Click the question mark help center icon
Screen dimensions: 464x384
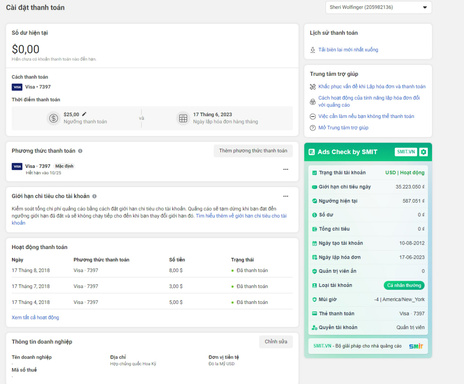point(313,128)
